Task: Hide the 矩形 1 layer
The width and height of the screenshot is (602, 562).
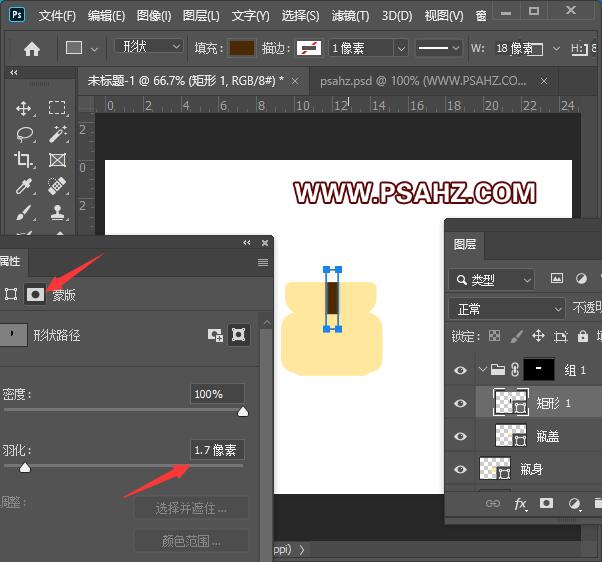Action: [x=460, y=403]
